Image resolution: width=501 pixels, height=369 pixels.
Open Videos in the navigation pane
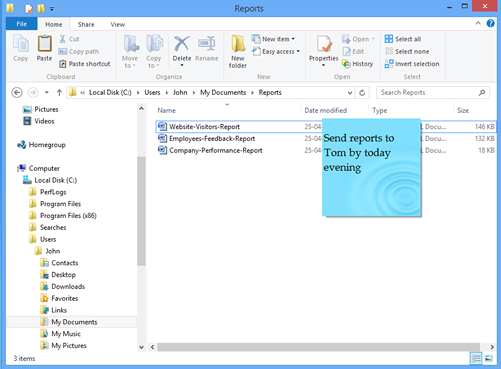tap(39, 121)
